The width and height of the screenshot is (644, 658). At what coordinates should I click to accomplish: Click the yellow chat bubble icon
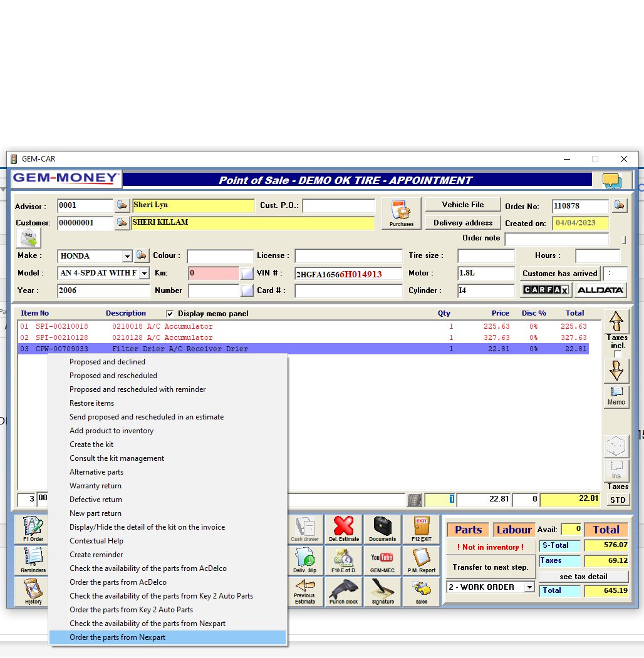[611, 181]
